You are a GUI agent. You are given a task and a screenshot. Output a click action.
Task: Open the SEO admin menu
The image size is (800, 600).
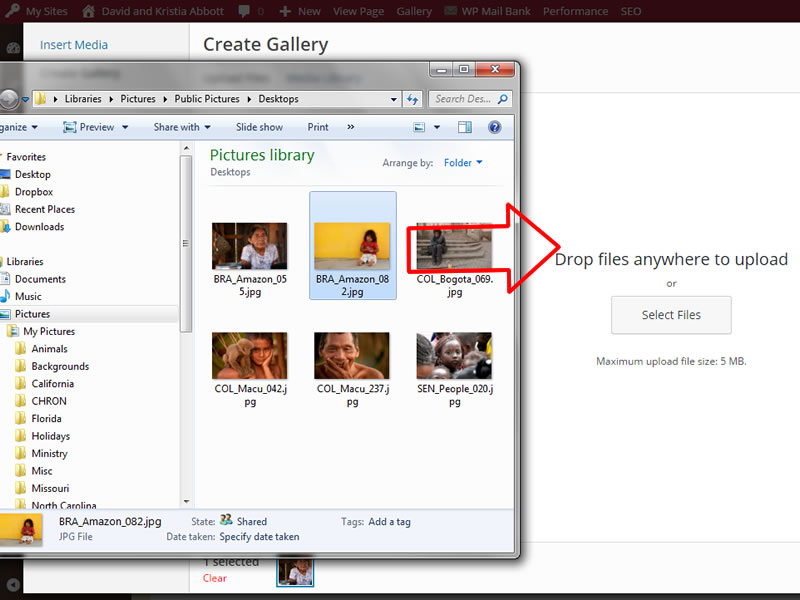coord(631,11)
